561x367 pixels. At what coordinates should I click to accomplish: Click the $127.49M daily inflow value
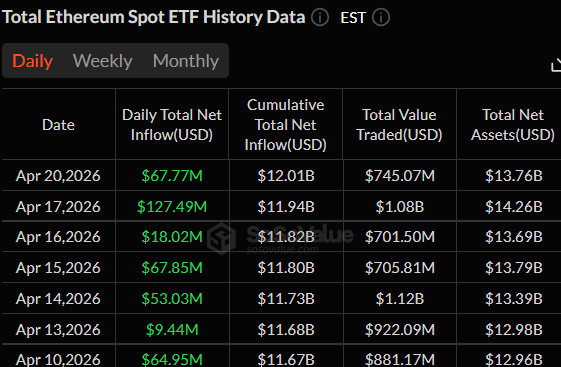coord(172,206)
